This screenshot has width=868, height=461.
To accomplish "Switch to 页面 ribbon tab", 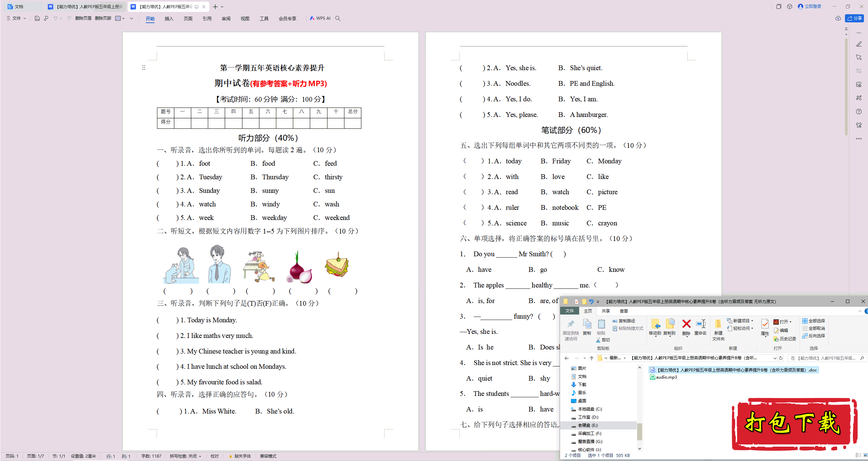I will click(x=188, y=19).
